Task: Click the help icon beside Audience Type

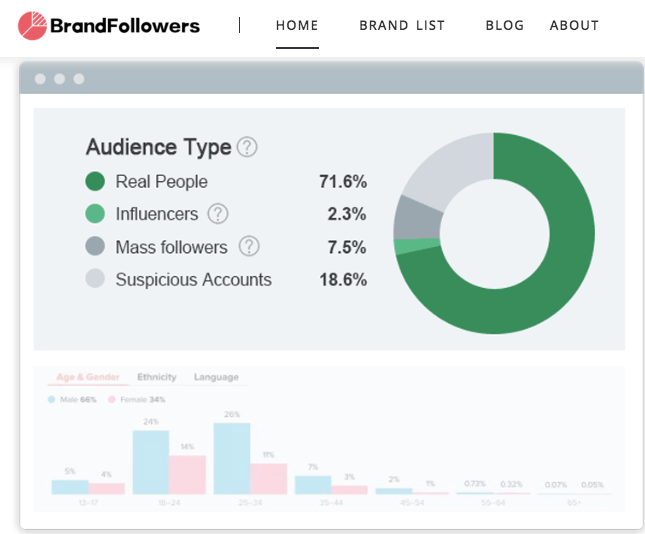Action: pyautogui.click(x=247, y=147)
